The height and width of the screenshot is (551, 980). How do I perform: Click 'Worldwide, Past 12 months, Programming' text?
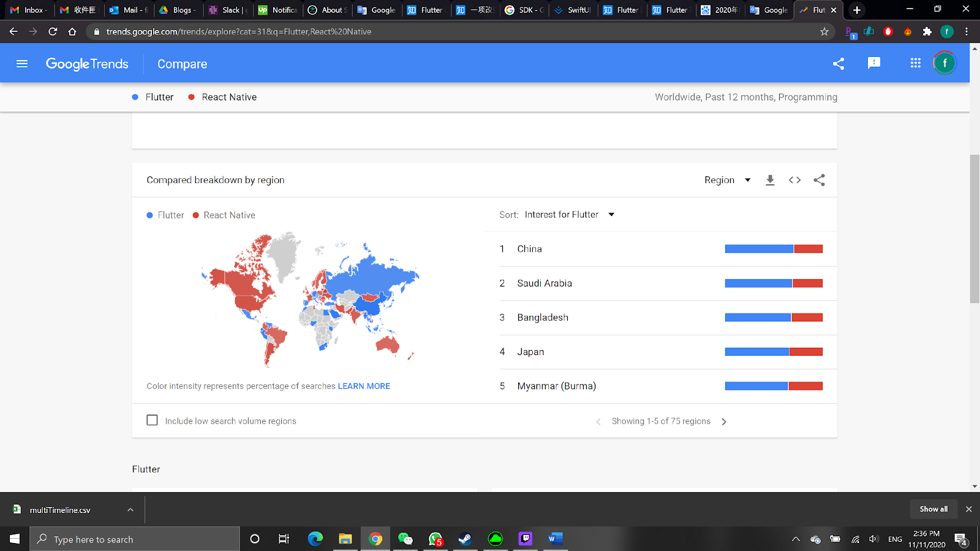[746, 97]
